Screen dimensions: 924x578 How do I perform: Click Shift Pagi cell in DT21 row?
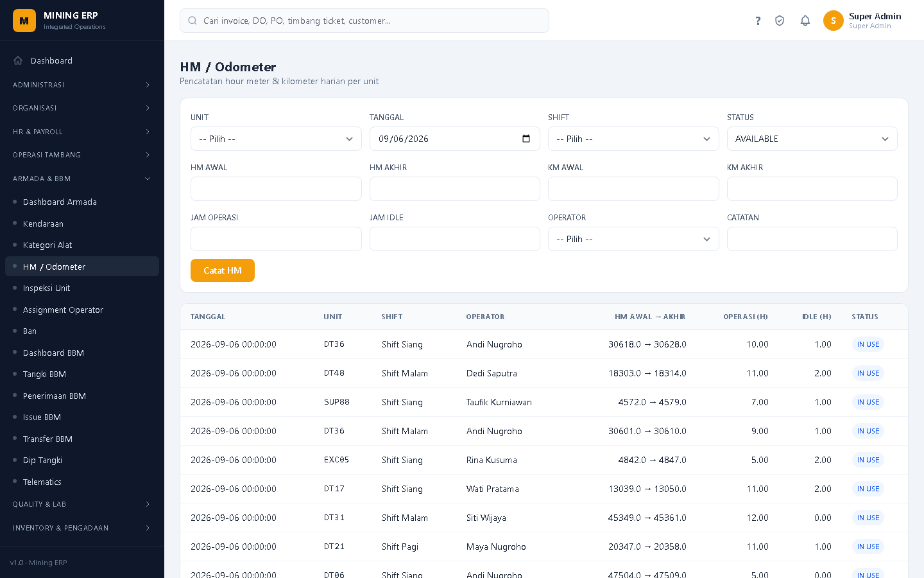(x=400, y=547)
